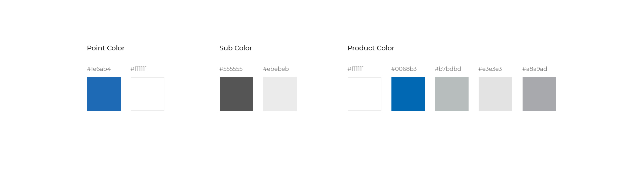
Task: Select the blue #1e6ab4 Point Color swatch
Action: click(104, 94)
